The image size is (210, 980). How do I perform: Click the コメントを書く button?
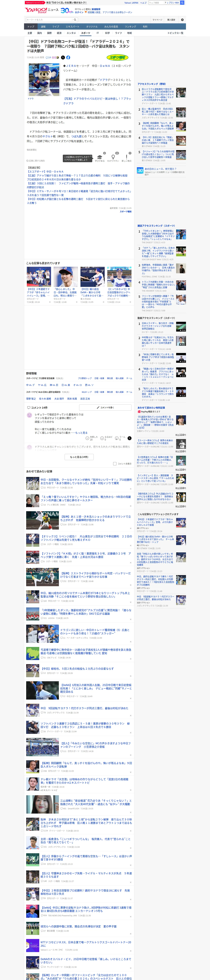click(x=105, y=408)
